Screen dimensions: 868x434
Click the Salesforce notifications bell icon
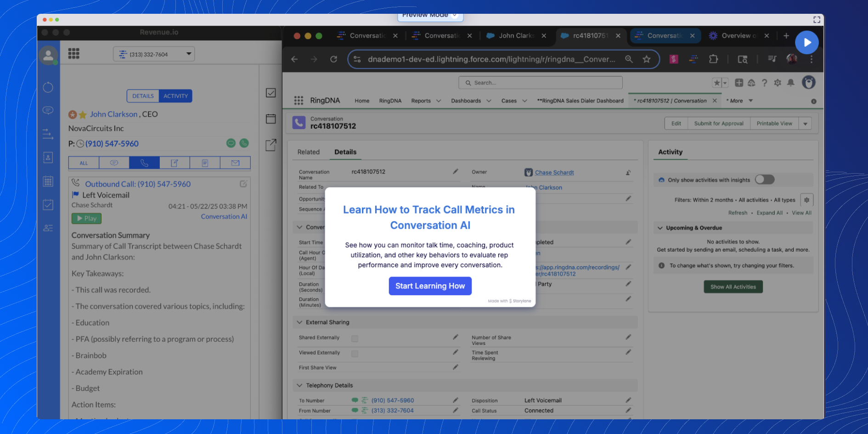791,83
